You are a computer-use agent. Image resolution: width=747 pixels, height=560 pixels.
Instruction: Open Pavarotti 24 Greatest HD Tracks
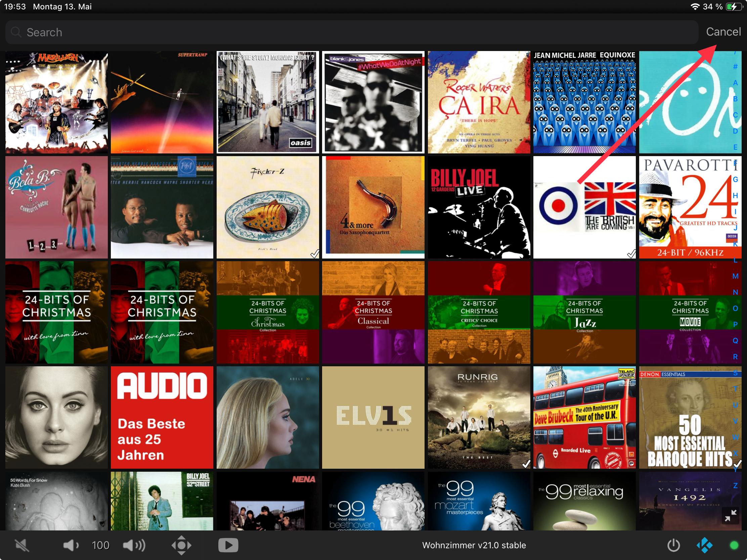point(690,207)
